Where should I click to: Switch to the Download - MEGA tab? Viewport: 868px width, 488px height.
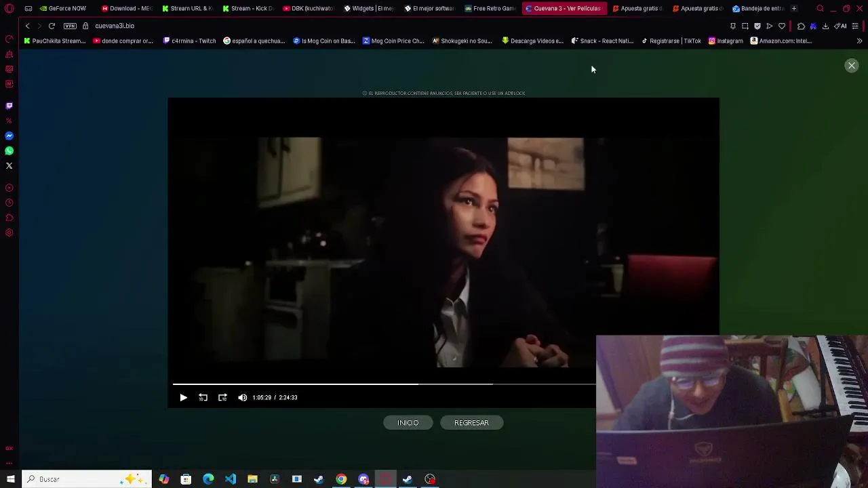pos(127,9)
